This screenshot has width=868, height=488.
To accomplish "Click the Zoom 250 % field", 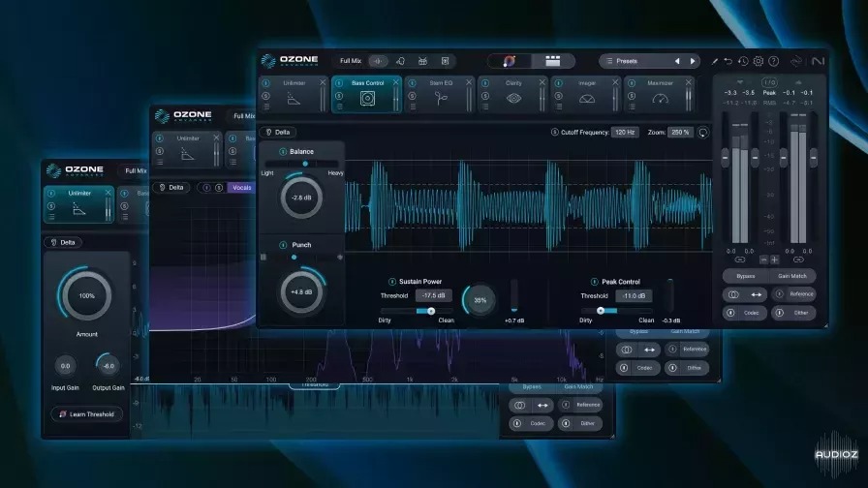I will [680, 133].
